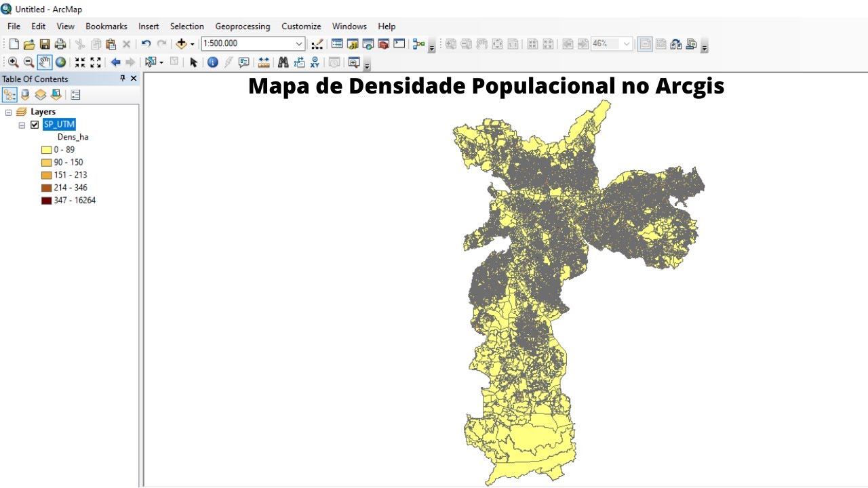Save the map with the floppy disk icon
This screenshot has height=488, width=868.
point(45,44)
